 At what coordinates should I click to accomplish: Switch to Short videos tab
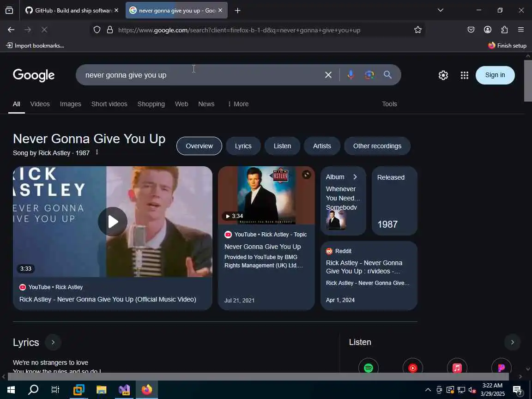point(109,104)
